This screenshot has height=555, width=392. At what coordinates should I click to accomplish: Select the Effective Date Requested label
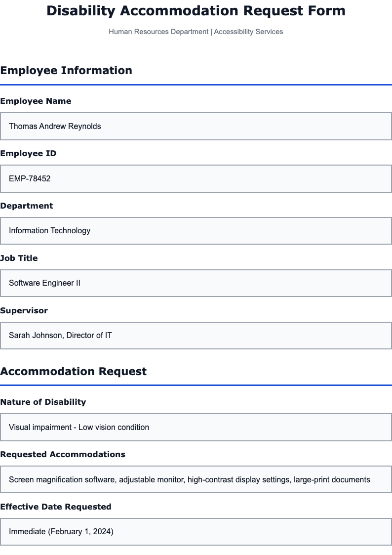coord(56,507)
